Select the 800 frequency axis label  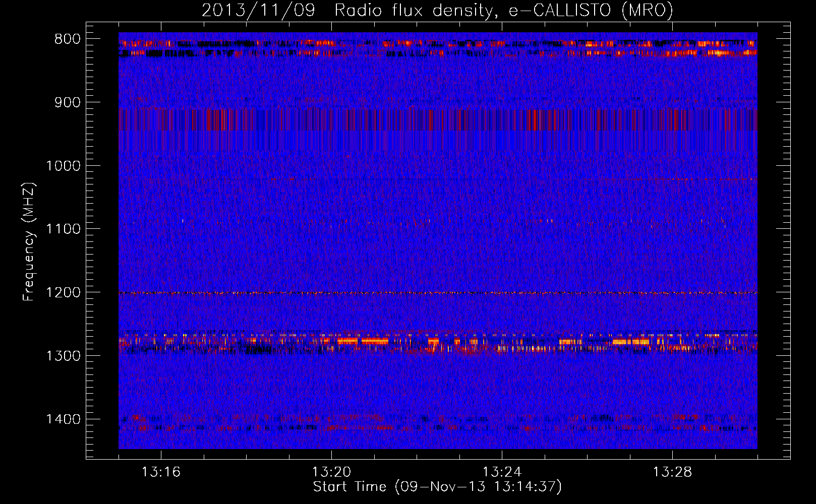[68, 39]
